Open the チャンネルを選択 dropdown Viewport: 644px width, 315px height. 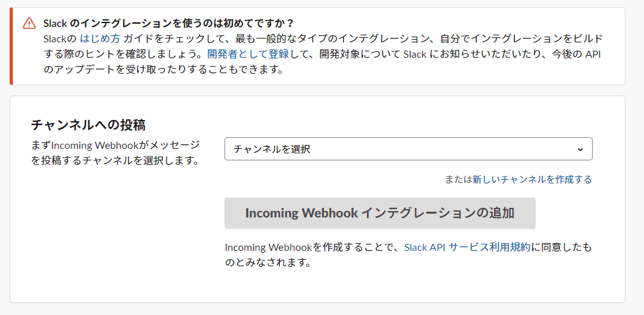coord(408,149)
